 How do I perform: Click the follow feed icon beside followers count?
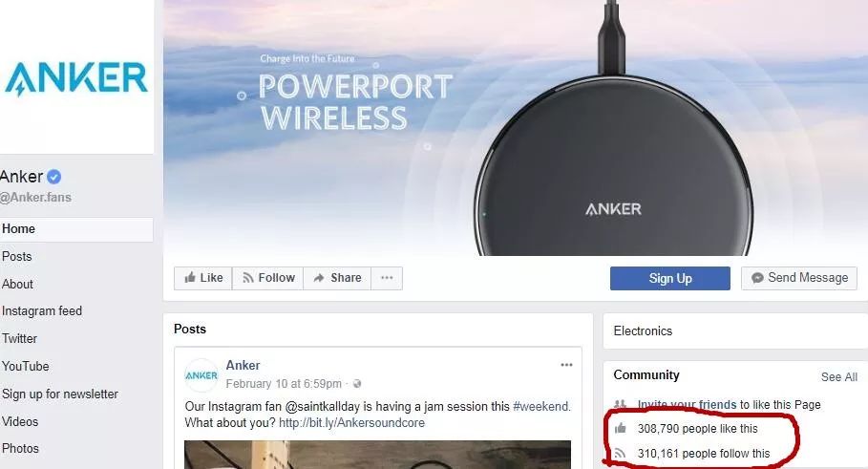pos(620,454)
